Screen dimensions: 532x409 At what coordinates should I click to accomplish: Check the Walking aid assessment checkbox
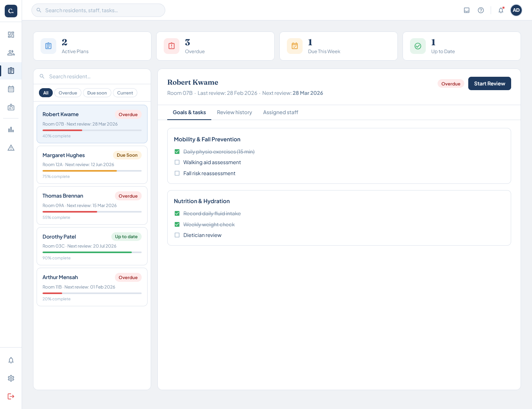pyautogui.click(x=177, y=162)
